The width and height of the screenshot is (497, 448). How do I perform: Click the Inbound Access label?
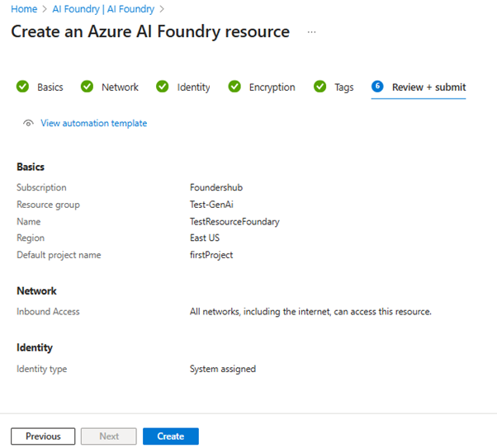(48, 312)
